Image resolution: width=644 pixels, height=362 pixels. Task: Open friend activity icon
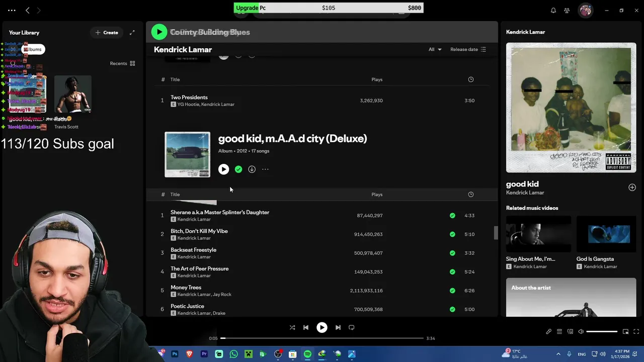pyautogui.click(x=567, y=10)
